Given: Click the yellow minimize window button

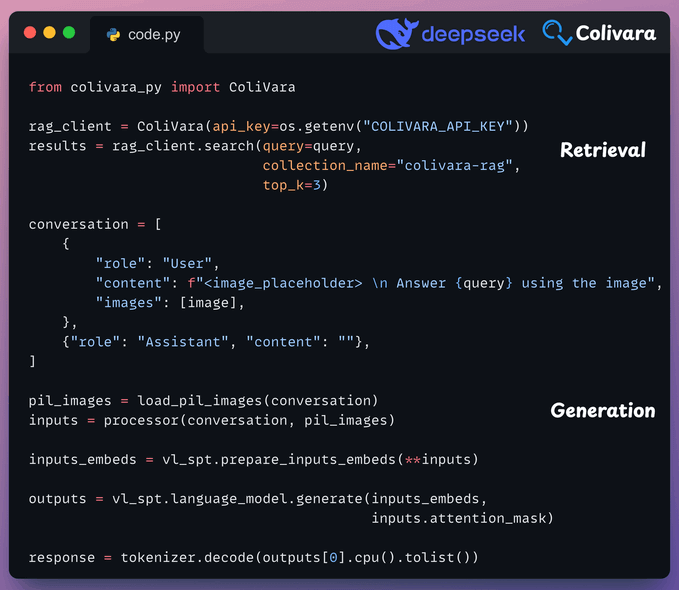Looking at the screenshot, I should coord(49,32).
